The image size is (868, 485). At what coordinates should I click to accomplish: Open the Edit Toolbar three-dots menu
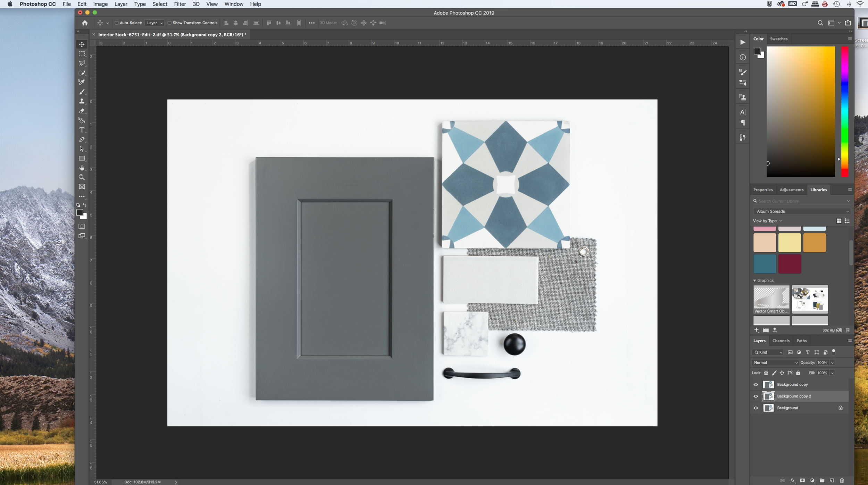point(82,196)
